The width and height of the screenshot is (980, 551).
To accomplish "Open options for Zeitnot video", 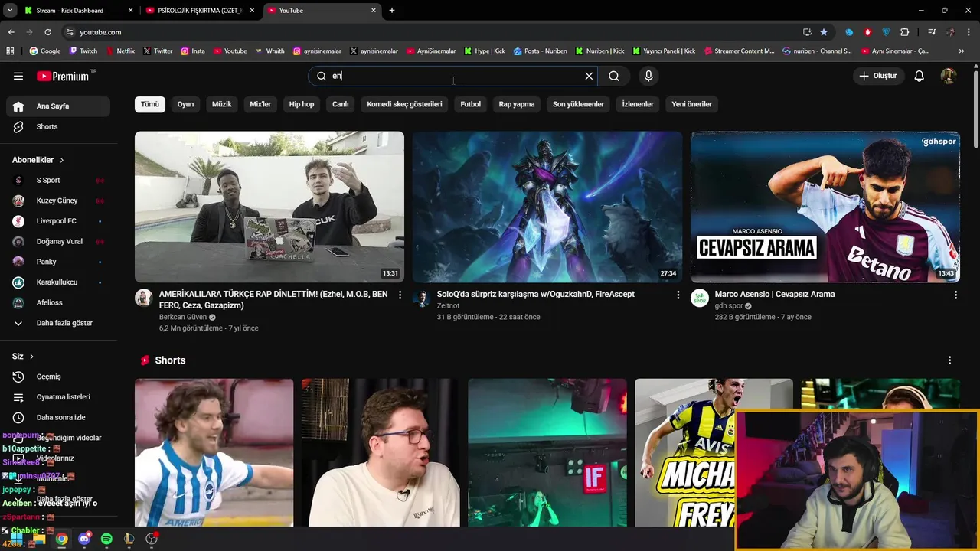I will tap(678, 295).
